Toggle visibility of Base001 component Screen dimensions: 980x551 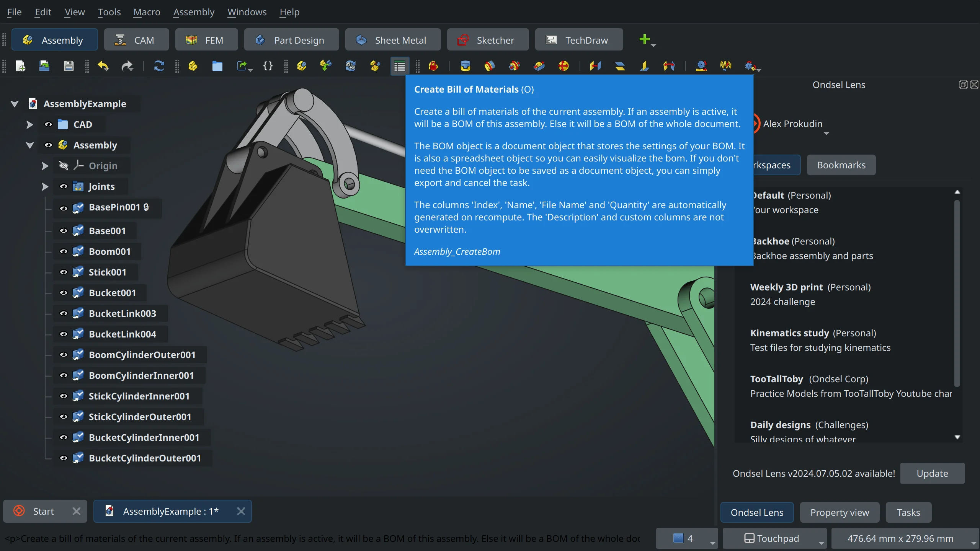click(x=63, y=231)
